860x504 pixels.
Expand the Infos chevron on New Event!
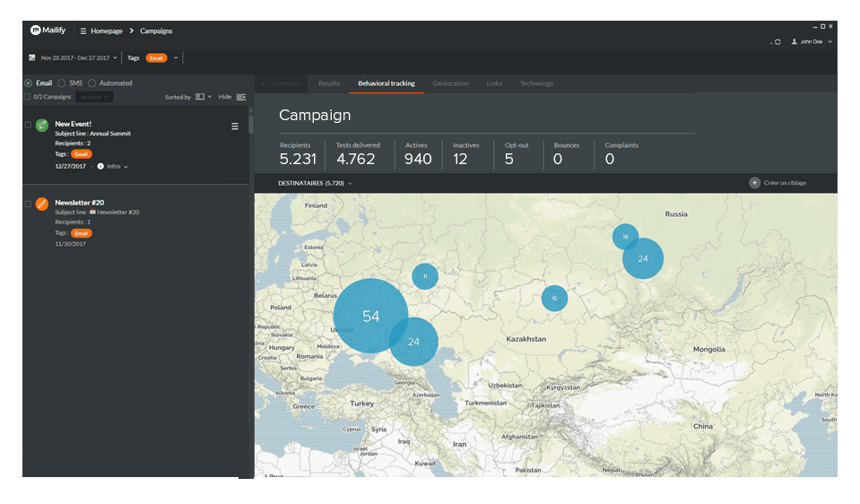coord(126,167)
